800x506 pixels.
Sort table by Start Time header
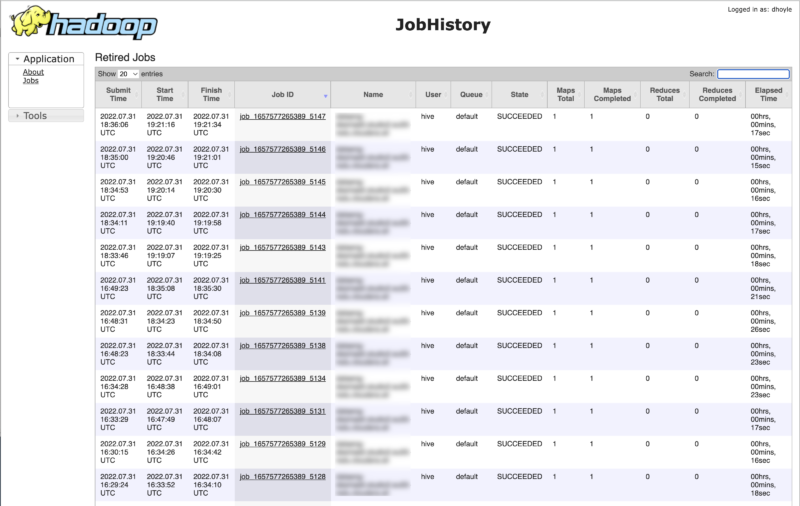tap(164, 94)
